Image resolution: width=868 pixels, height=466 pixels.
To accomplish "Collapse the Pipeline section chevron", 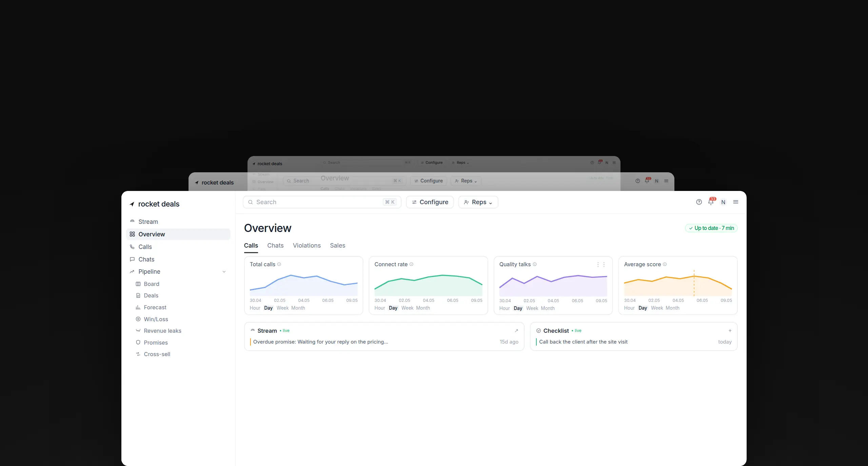I will [224, 272].
